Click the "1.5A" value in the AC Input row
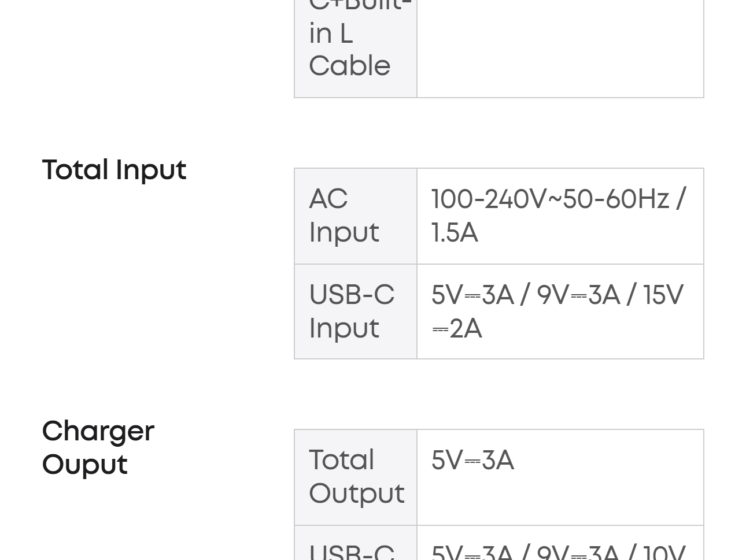This screenshot has width=746, height=560. pyautogui.click(x=455, y=233)
